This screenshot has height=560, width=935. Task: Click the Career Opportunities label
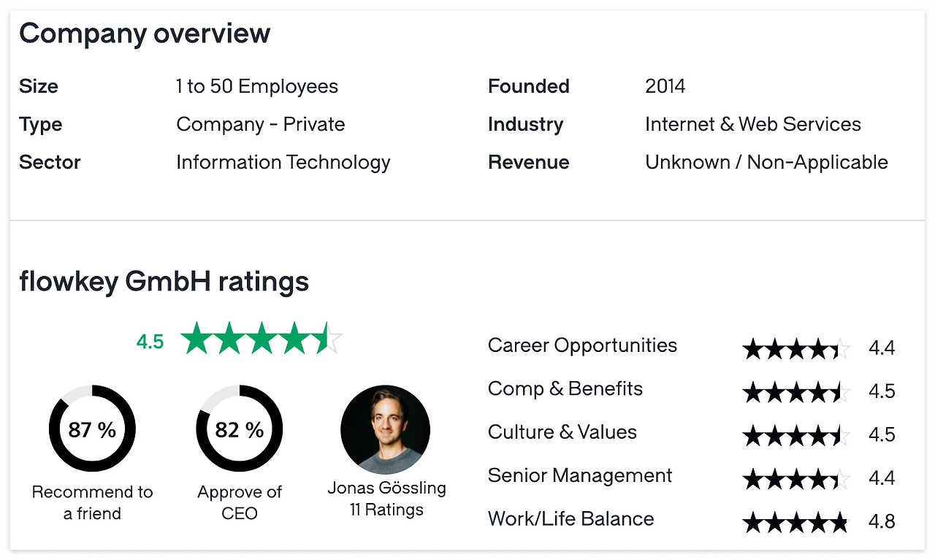tap(582, 345)
